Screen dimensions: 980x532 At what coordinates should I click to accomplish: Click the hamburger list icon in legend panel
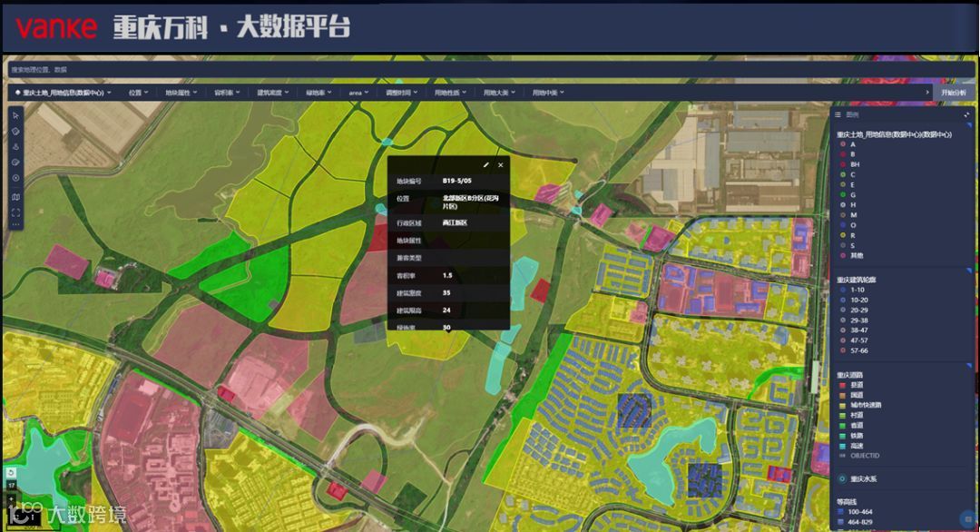tap(838, 115)
